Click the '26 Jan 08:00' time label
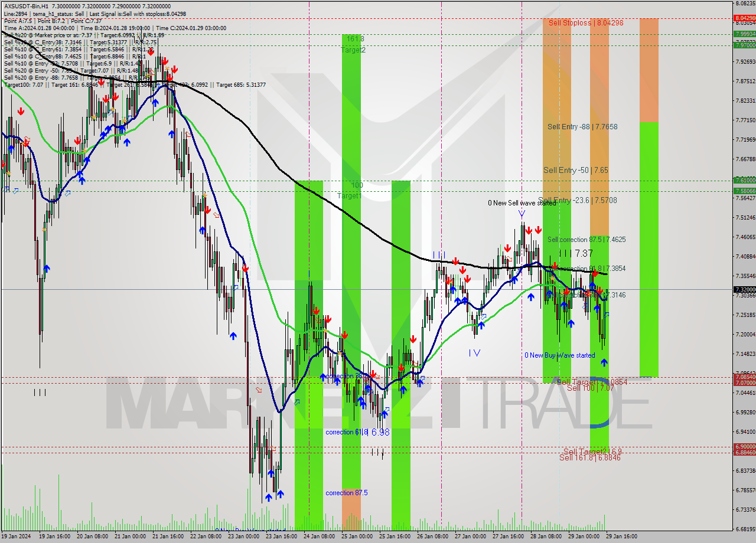 point(432,537)
